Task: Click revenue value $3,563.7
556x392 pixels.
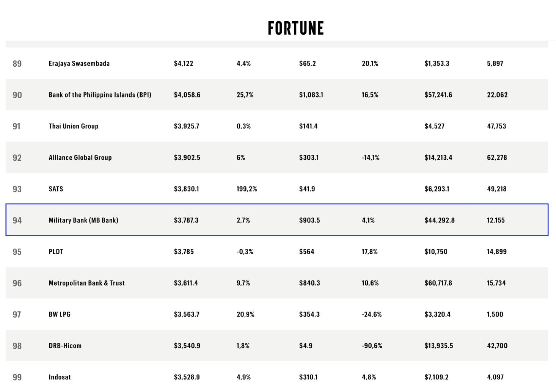Action: point(187,314)
